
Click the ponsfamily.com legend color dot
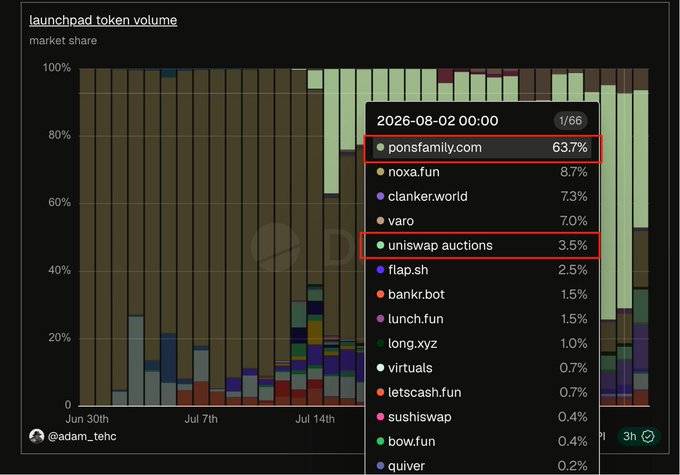380,147
